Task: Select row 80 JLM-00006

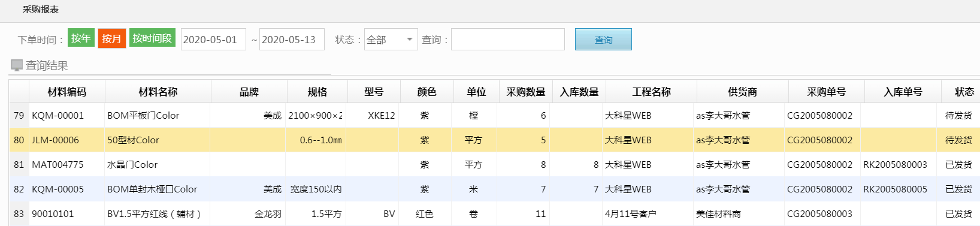Action: coord(494,140)
